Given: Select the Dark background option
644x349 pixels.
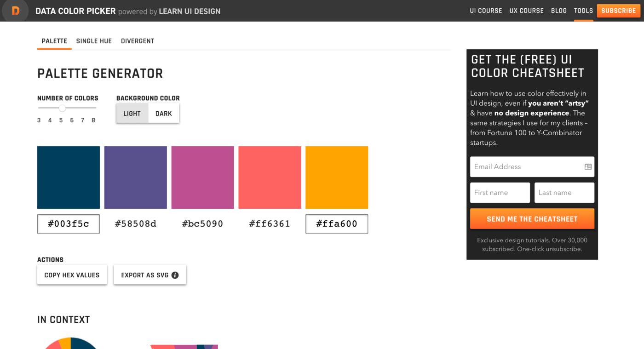Looking at the screenshot, I should tap(163, 113).
